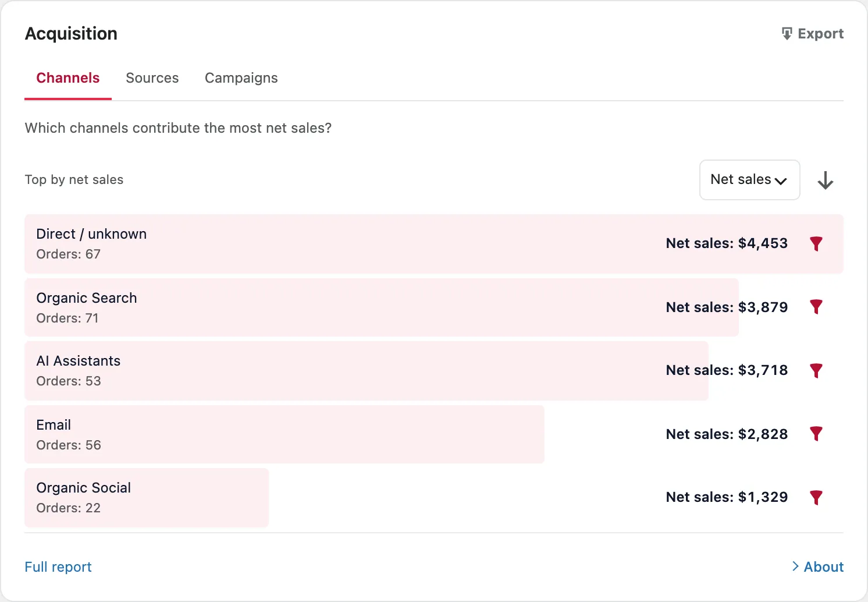Viewport: 868px width, 602px height.
Task: Expand the About section
Action: pyautogui.click(x=817, y=566)
